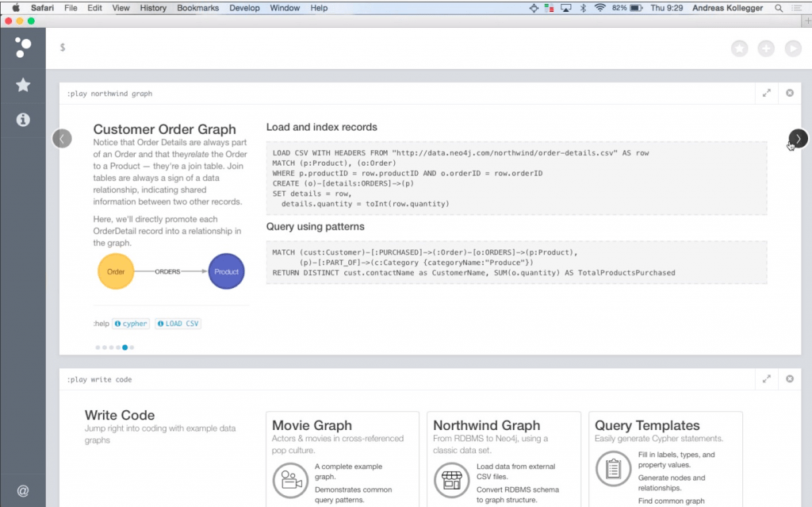
Task: Open the Bookmarks menu
Action: [197, 8]
